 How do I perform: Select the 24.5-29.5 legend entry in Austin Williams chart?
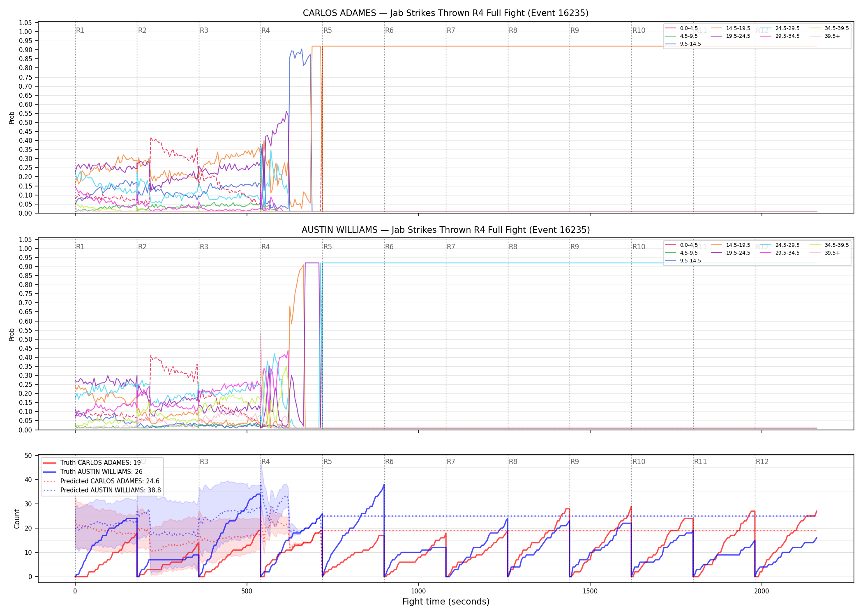[x=780, y=245]
